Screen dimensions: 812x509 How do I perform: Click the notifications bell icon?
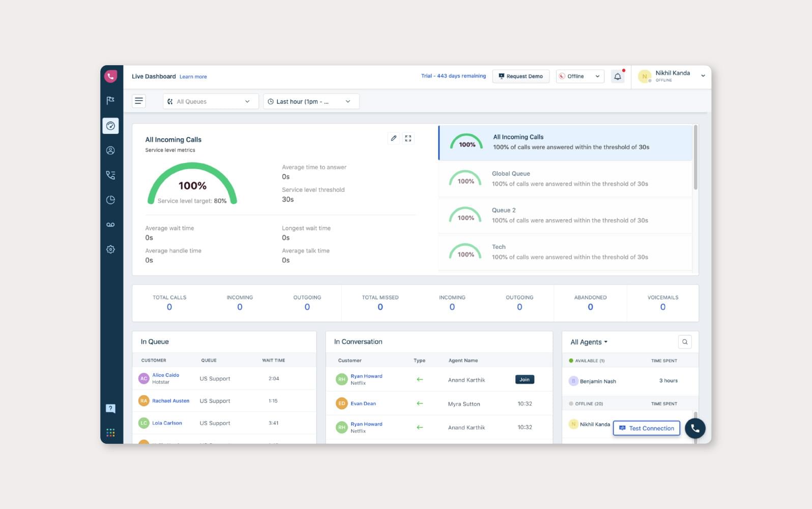pyautogui.click(x=618, y=76)
